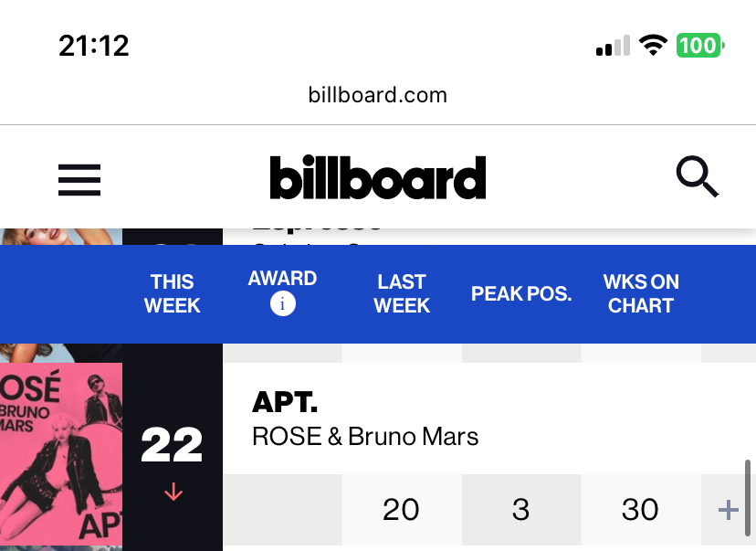Open the APT. song title
The image size is (756, 551).
pos(285,402)
